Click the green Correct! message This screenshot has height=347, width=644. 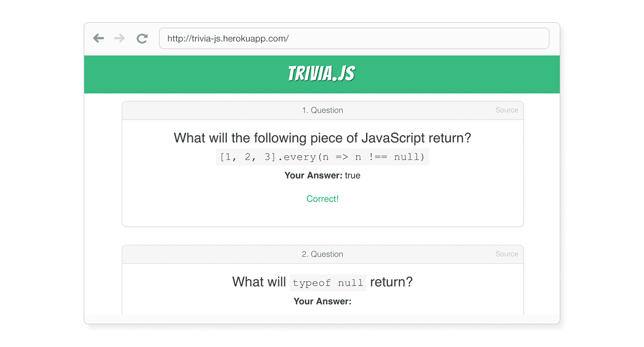pyautogui.click(x=322, y=199)
